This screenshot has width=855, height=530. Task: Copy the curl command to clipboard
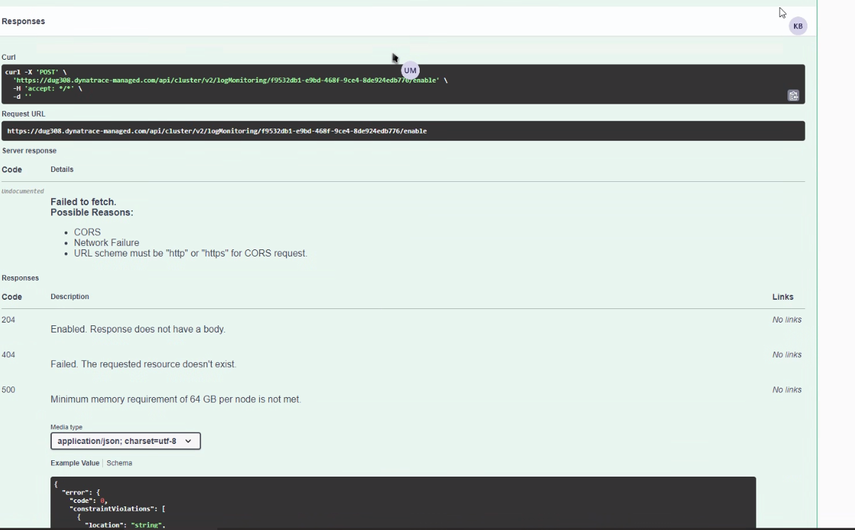(793, 96)
